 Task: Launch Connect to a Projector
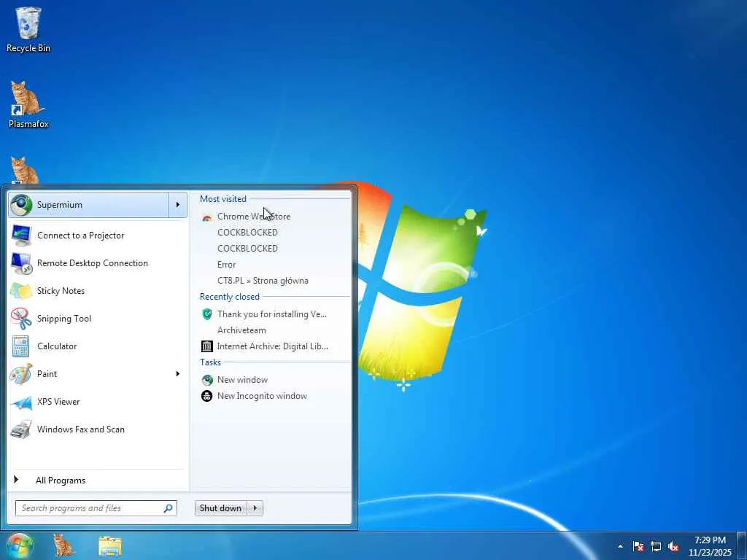(x=98, y=236)
